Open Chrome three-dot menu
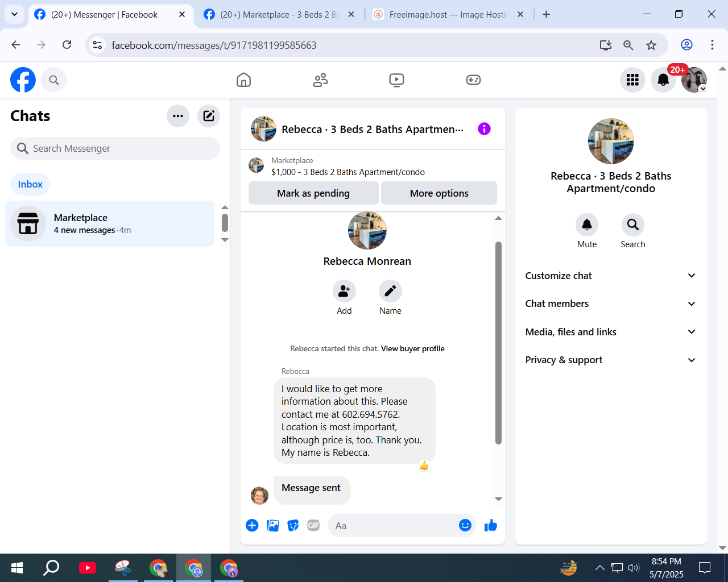The height and width of the screenshot is (582, 728). (712, 45)
